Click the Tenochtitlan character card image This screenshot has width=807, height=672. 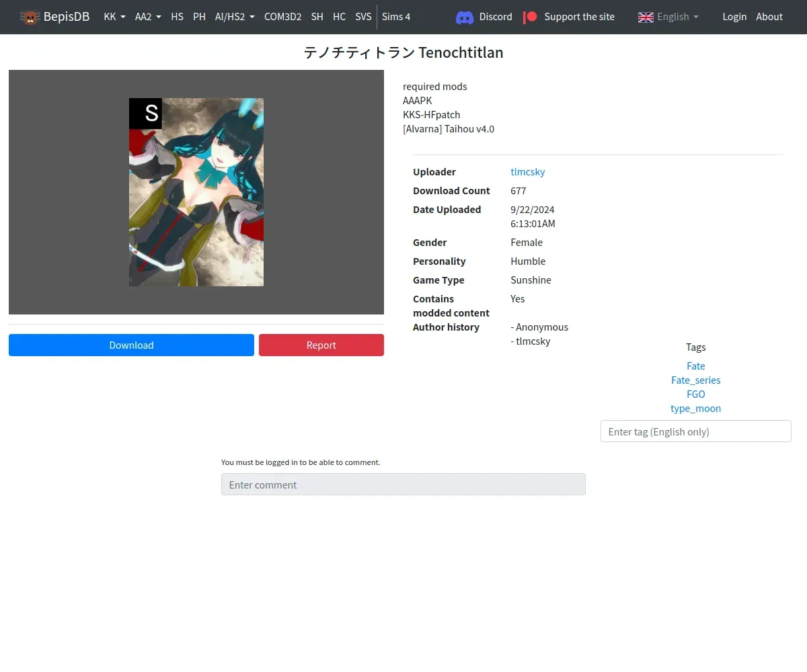pyautogui.click(x=196, y=192)
